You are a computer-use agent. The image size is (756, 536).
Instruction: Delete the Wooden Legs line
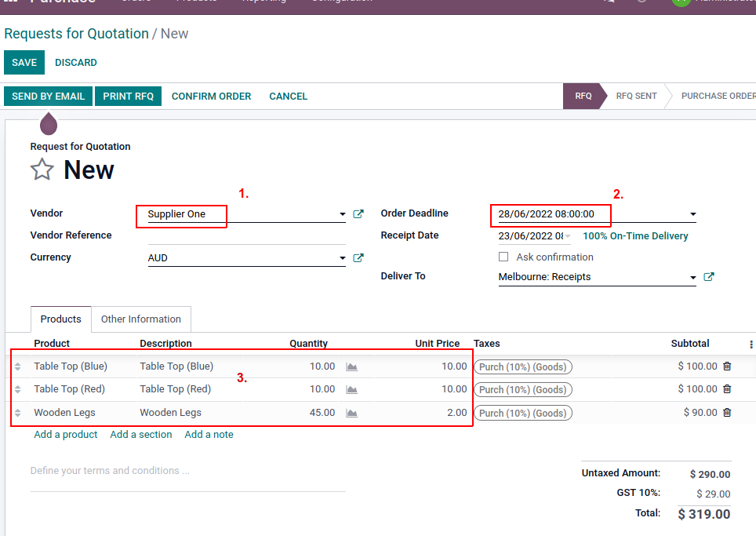[727, 413]
